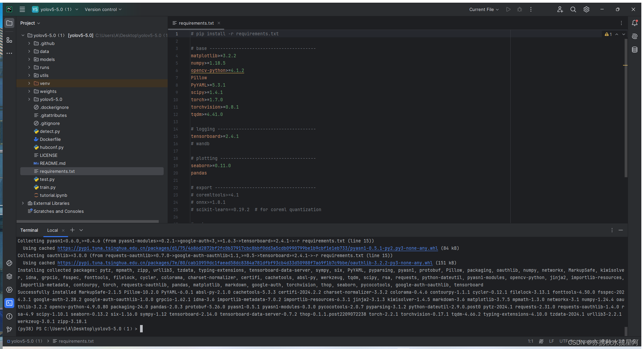Open more run actions menu
Viewport: 644px width, 349px height.
point(531,9)
